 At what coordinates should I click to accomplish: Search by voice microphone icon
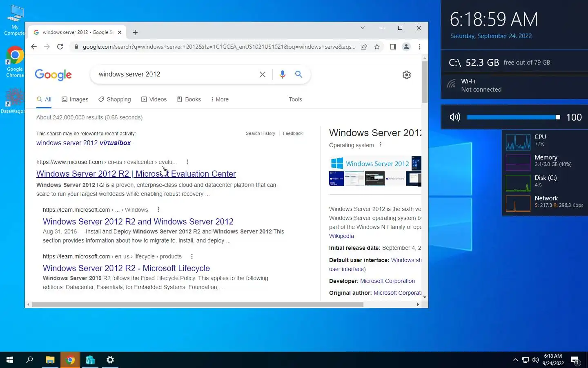point(282,74)
